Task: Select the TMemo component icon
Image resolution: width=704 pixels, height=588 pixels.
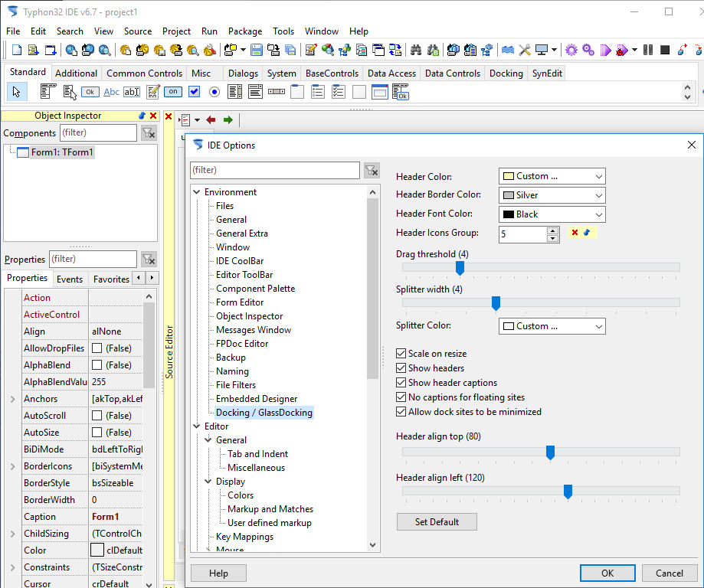Action: pos(152,92)
